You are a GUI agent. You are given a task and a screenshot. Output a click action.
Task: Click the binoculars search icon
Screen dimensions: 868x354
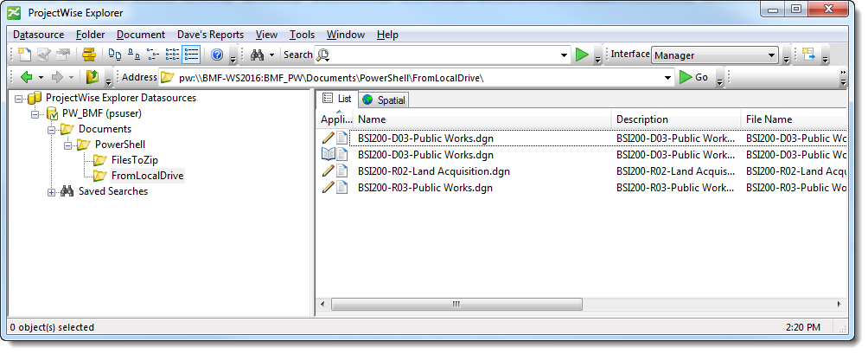[x=257, y=55]
